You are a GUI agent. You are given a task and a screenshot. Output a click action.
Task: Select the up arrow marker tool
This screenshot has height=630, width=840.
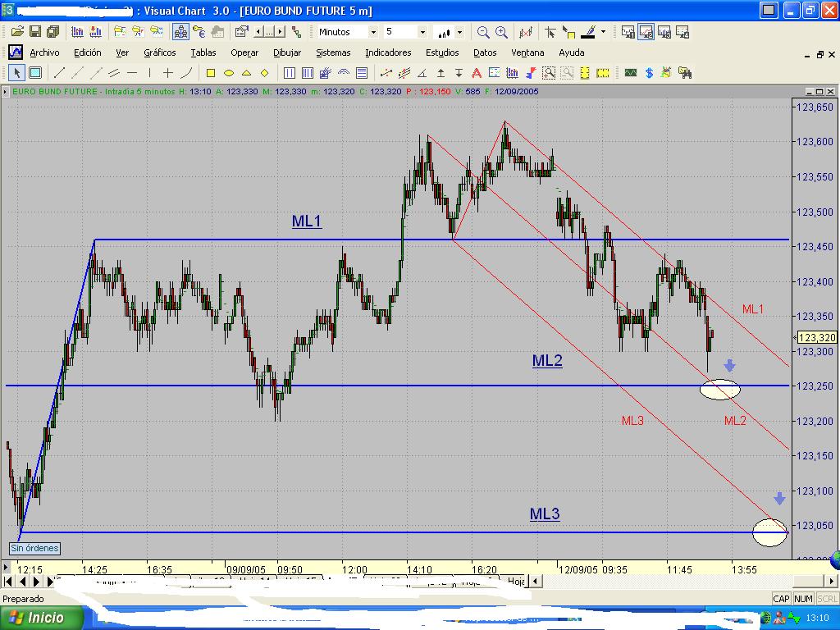441,72
